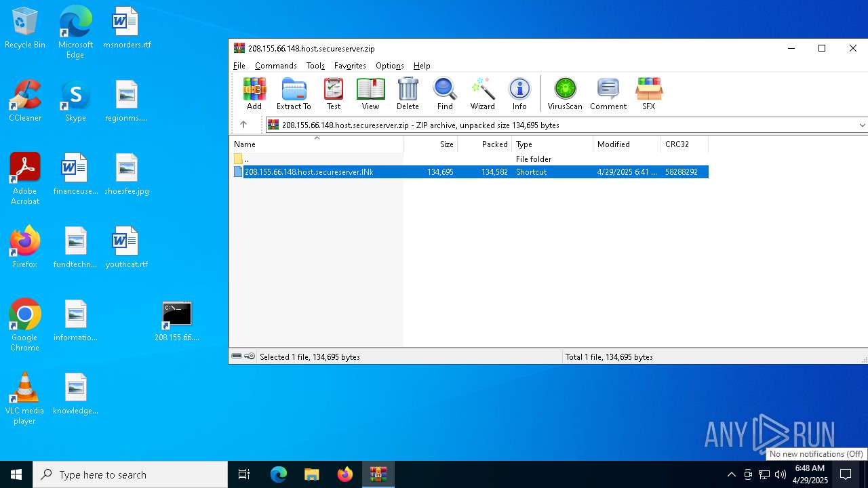This screenshot has height=488, width=868.
Task: Sort by Name column header
Action: [x=316, y=144]
